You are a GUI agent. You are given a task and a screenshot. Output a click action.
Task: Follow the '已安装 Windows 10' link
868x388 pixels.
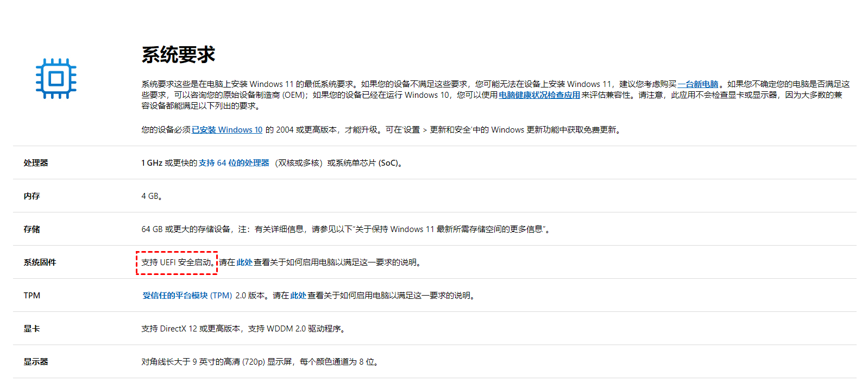[227, 130]
